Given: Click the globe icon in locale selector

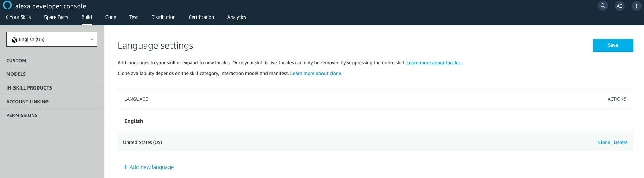Looking at the screenshot, I should click(14, 40).
